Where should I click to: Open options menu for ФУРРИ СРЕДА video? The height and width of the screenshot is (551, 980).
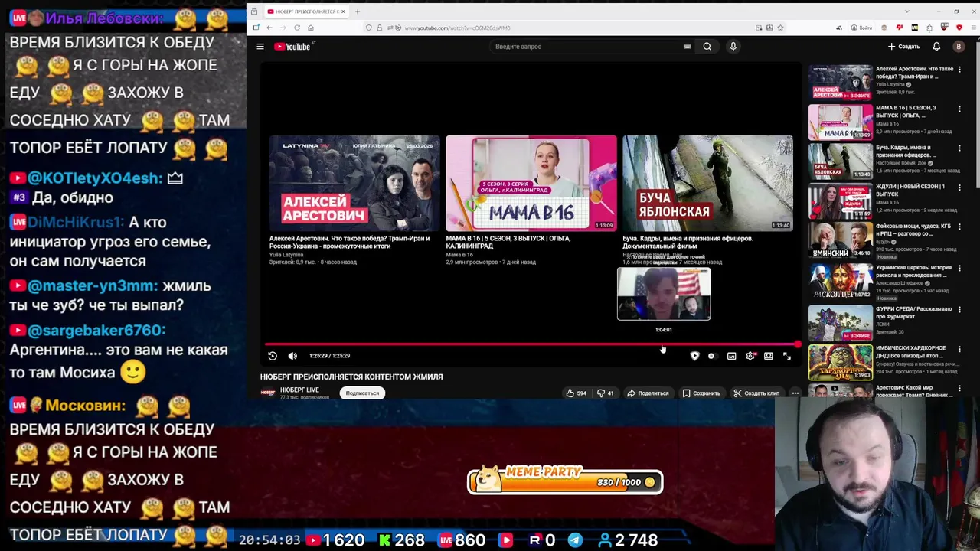(959, 309)
